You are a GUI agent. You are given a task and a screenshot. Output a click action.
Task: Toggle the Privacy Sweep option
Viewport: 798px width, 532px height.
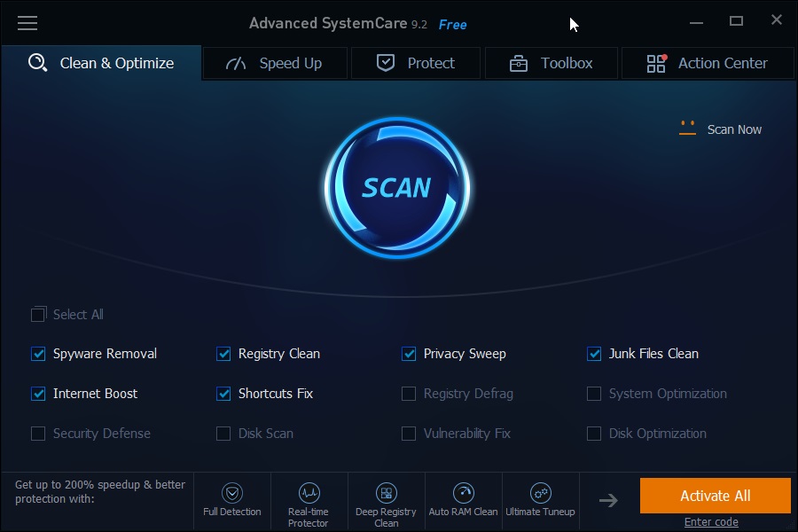(409, 354)
